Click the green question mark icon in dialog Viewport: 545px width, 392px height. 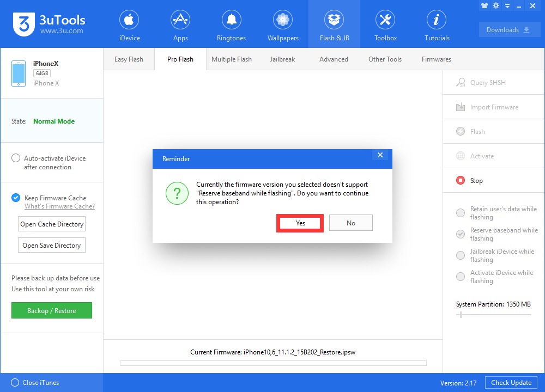[x=177, y=193]
